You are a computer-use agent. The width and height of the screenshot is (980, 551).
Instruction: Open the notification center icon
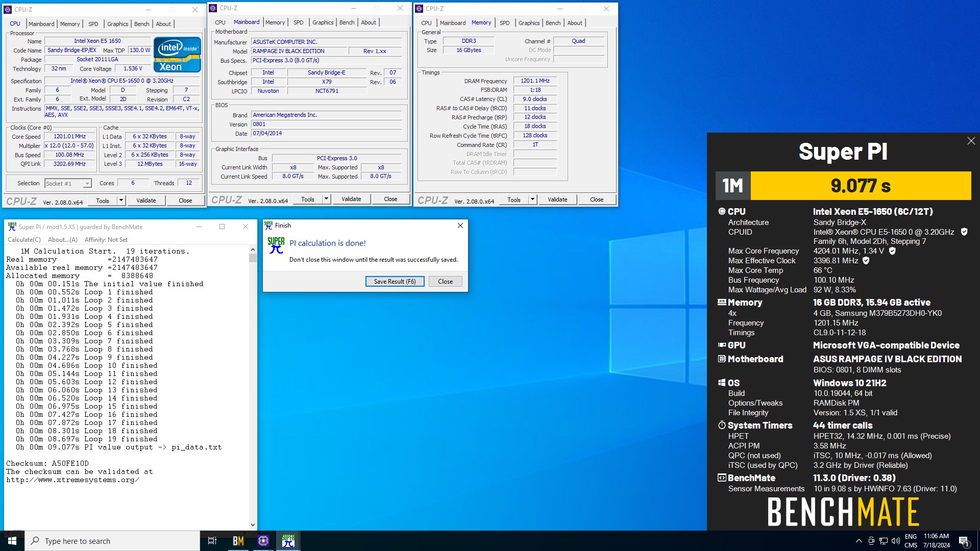pos(964,541)
